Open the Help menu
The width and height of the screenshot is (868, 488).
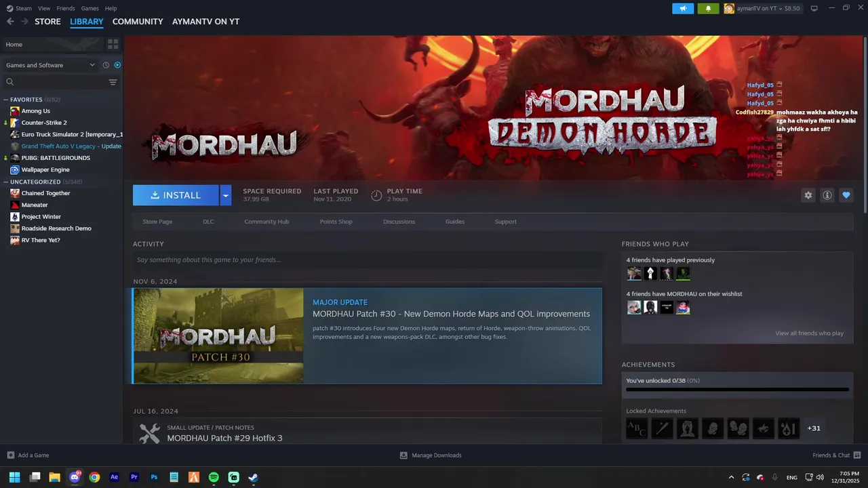pos(111,8)
